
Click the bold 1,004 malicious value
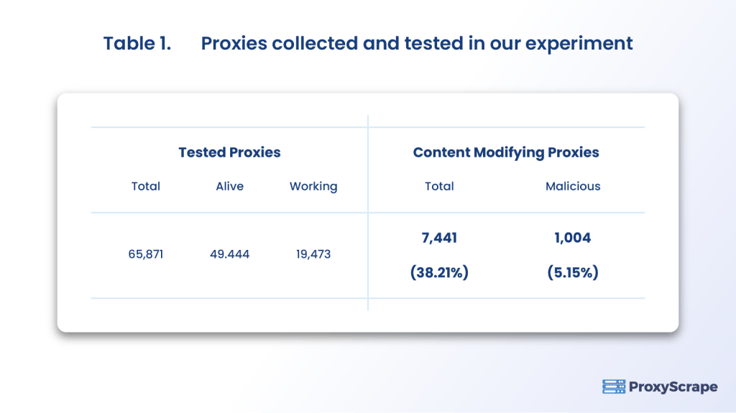(572, 238)
